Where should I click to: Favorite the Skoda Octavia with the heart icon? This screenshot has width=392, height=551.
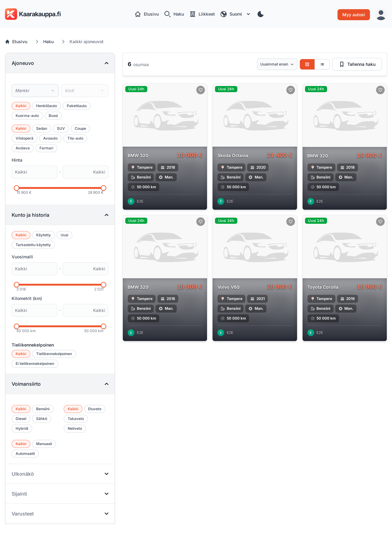[x=290, y=90]
